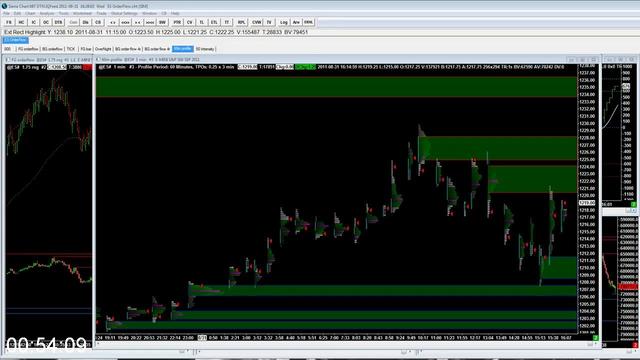Click the BW toolbar button
The image size is (640, 360).
point(162,22)
